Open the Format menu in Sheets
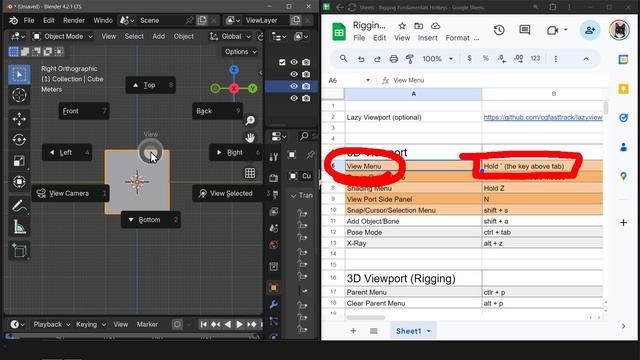The height and width of the screenshot is (360, 640). [x=458, y=38]
